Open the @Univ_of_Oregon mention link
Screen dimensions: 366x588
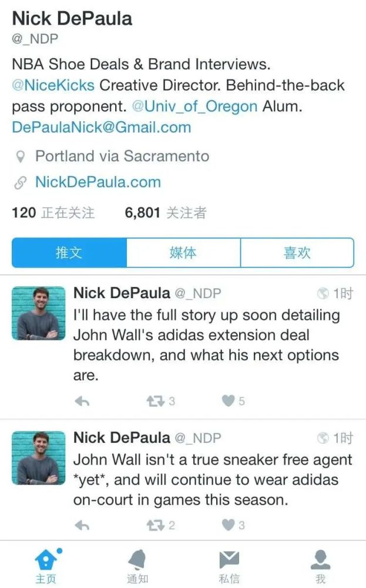(194, 106)
